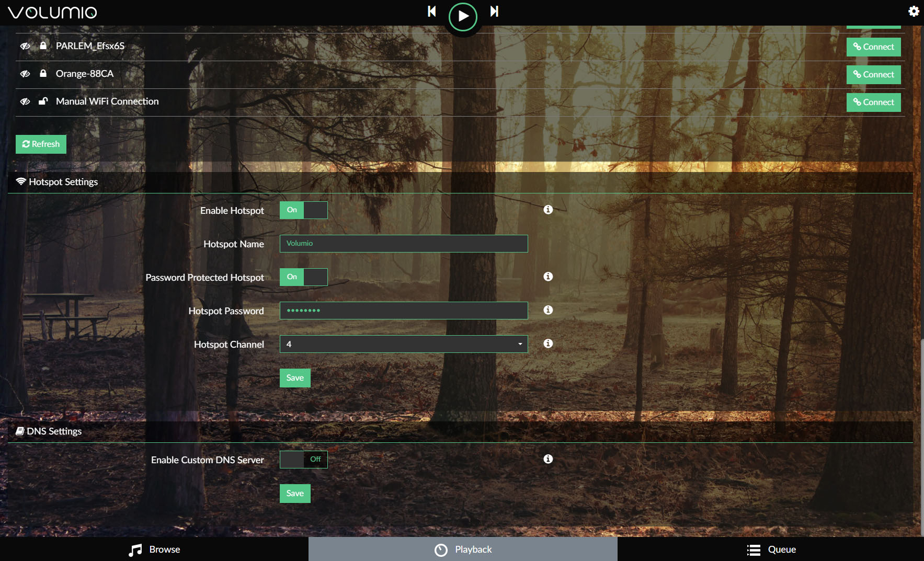Open the Hotspot Channel dropdown
Screen dimensions: 924x561
tap(404, 344)
